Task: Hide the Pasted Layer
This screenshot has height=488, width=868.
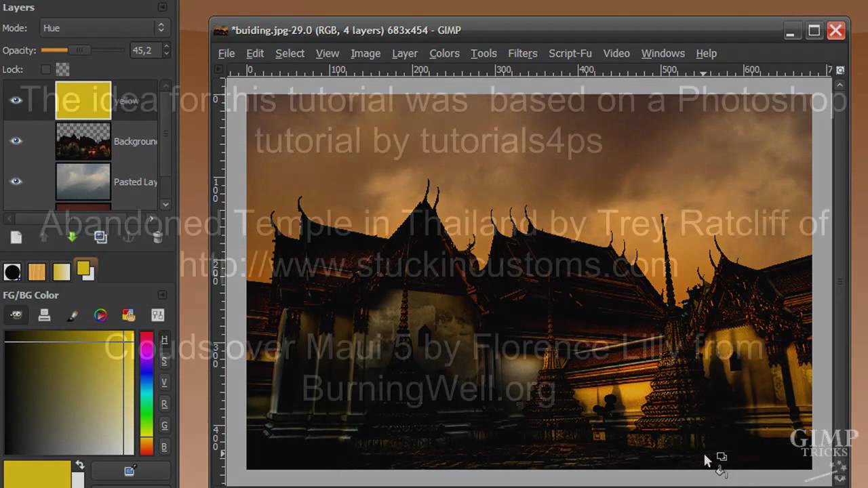Action: tap(16, 182)
